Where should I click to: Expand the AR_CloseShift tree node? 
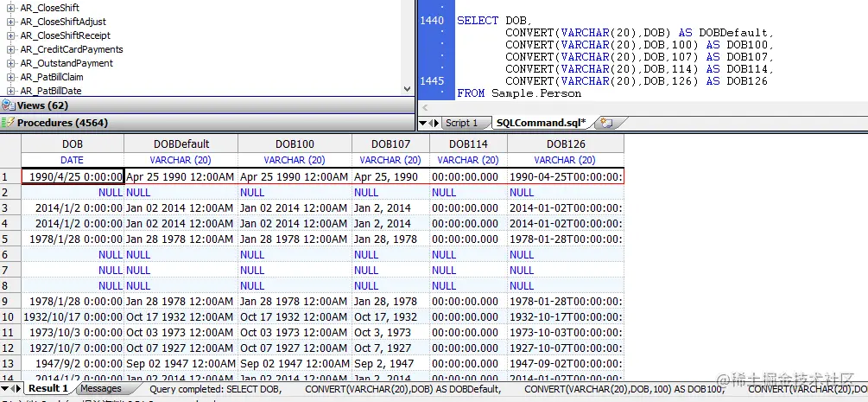coord(10,8)
